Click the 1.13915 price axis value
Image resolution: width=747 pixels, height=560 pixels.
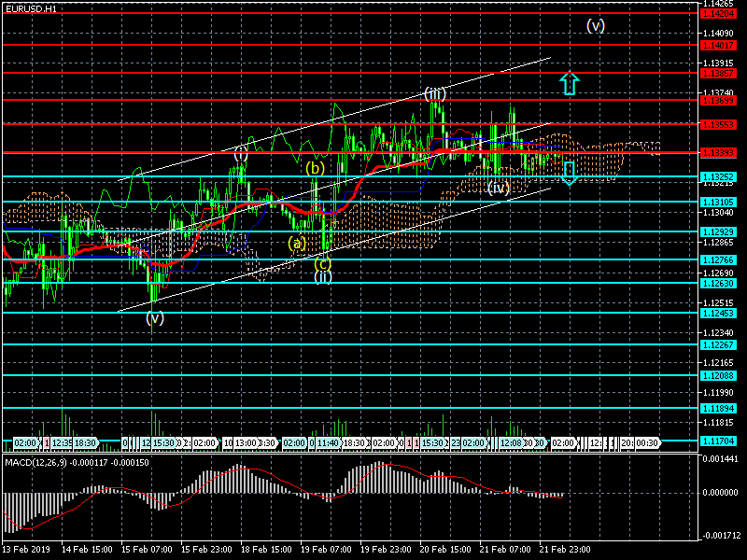pos(718,63)
